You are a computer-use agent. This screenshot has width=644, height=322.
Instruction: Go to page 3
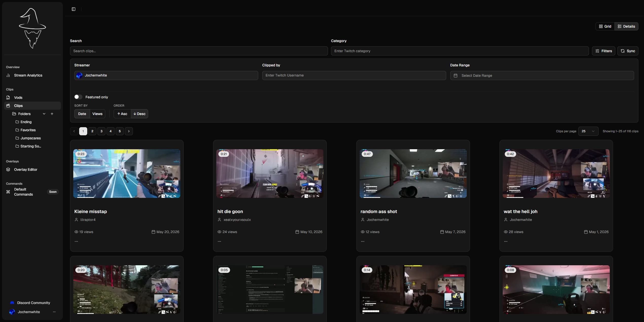[101, 131]
